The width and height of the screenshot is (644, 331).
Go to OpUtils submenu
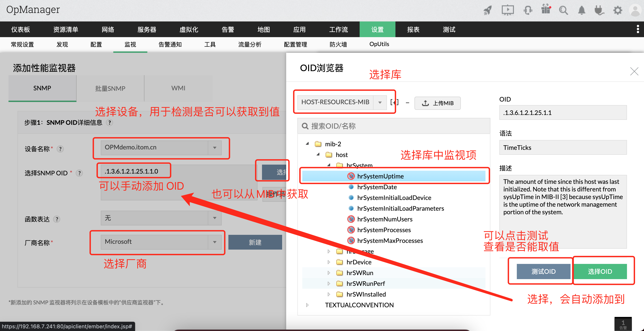tap(379, 44)
